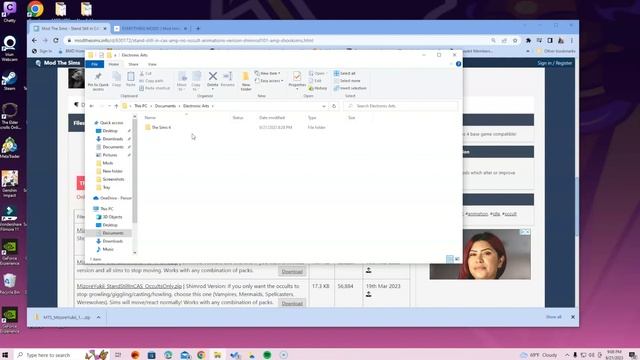The width and height of the screenshot is (640, 360).
Task: Open Steam from the desktop
Action: (x=9, y=80)
